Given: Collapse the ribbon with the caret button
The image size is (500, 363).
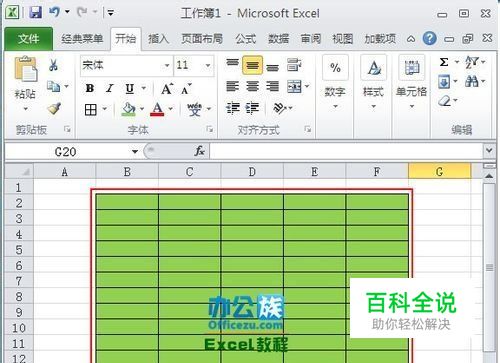Looking at the screenshot, I should pyautogui.click(x=411, y=39).
